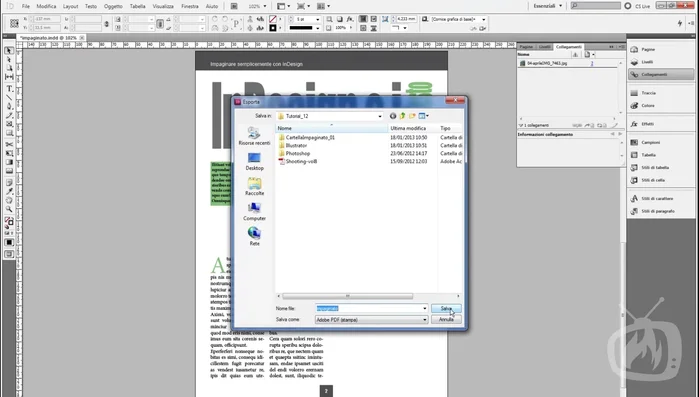Click the reference point locator grid

(14, 23)
